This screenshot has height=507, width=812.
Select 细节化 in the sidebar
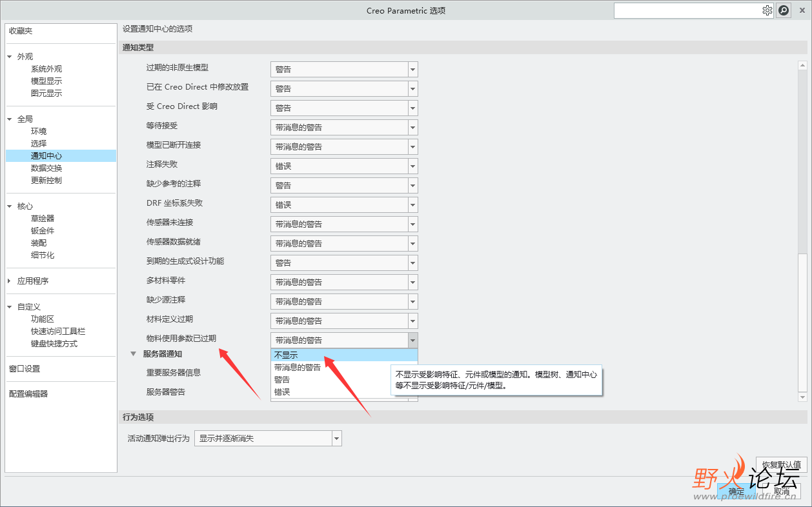(43, 255)
